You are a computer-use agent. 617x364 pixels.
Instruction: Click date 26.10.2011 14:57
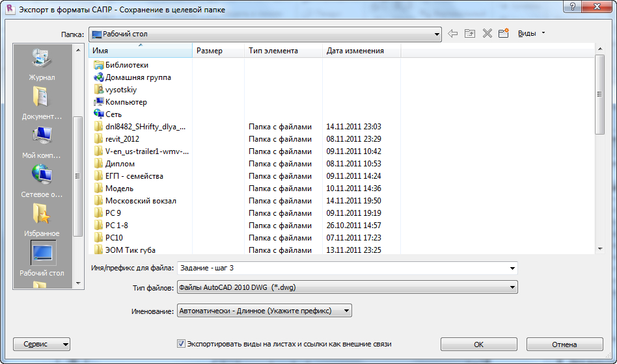pyautogui.click(x=354, y=226)
